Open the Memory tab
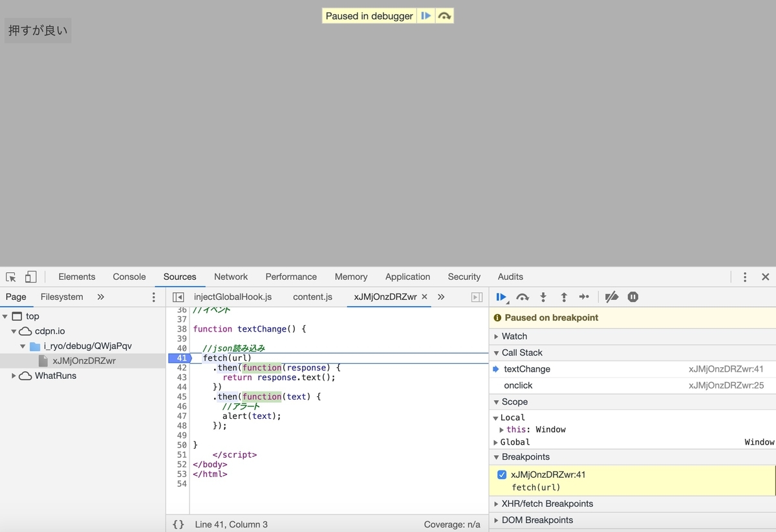This screenshot has width=776, height=532. 351,277
